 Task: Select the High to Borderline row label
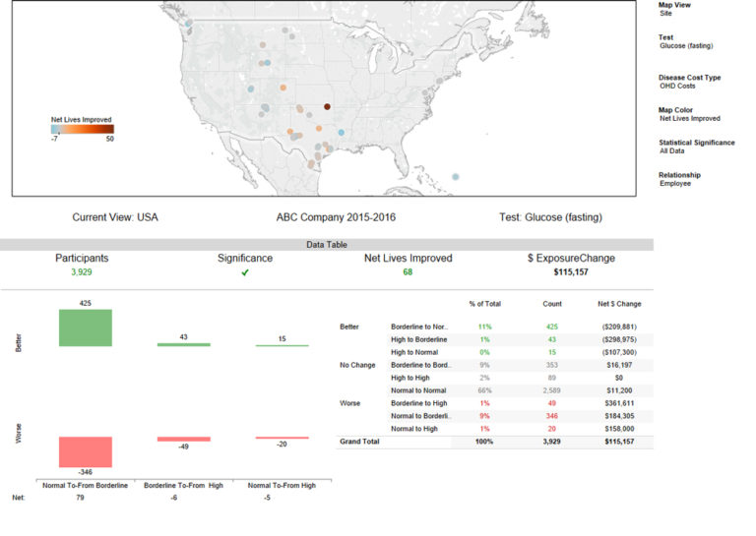pyautogui.click(x=419, y=339)
